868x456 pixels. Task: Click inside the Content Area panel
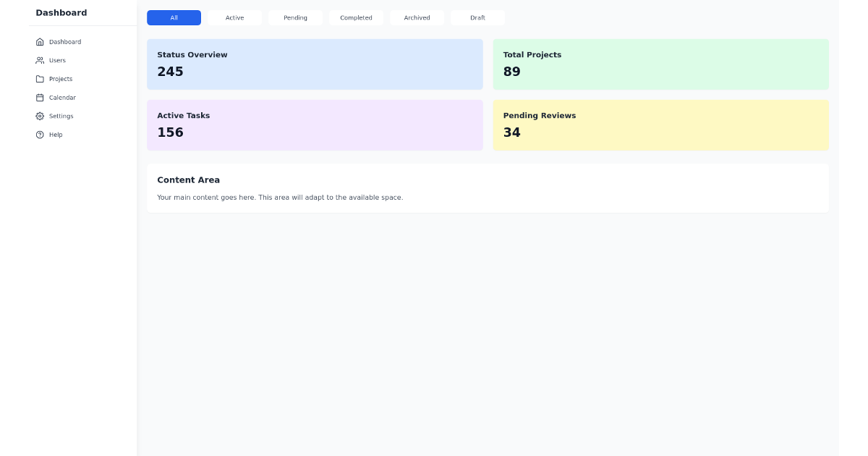click(x=488, y=188)
